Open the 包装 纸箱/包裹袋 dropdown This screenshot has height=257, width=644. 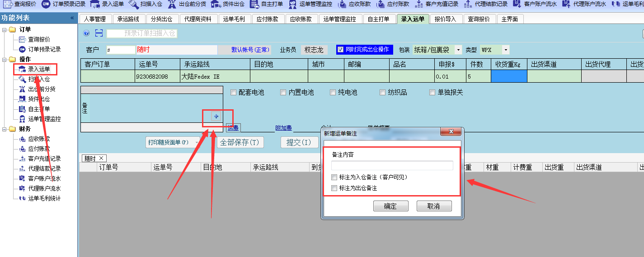pos(458,50)
